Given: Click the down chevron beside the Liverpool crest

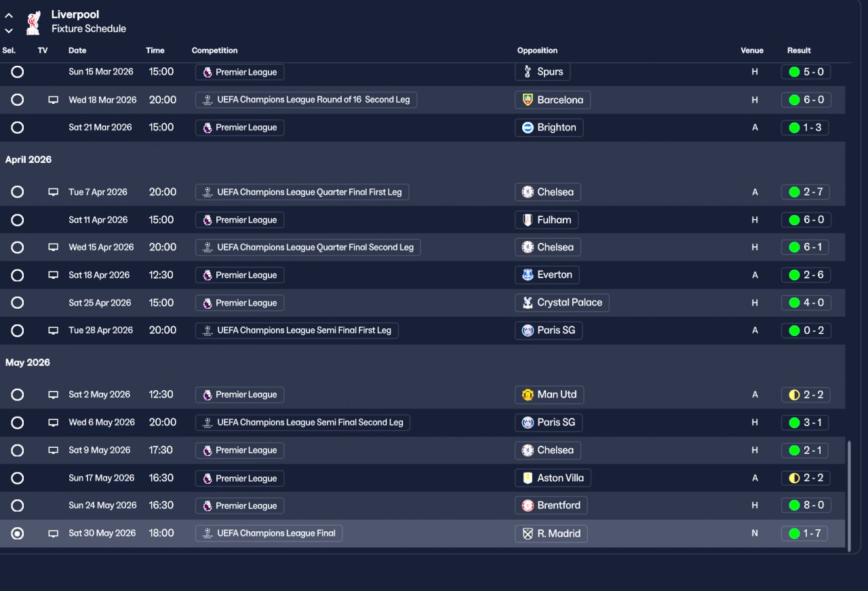Looking at the screenshot, I should click(x=9, y=31).
